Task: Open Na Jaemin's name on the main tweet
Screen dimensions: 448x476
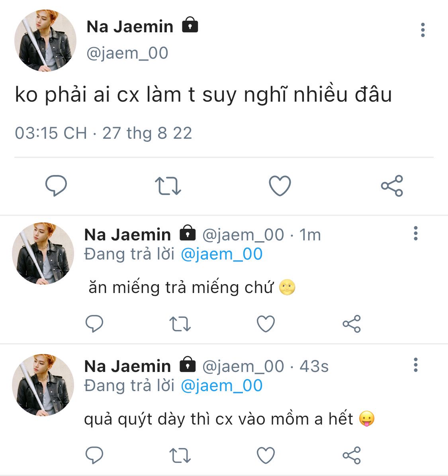Action: pyautogui.click(x=130, y=27)
